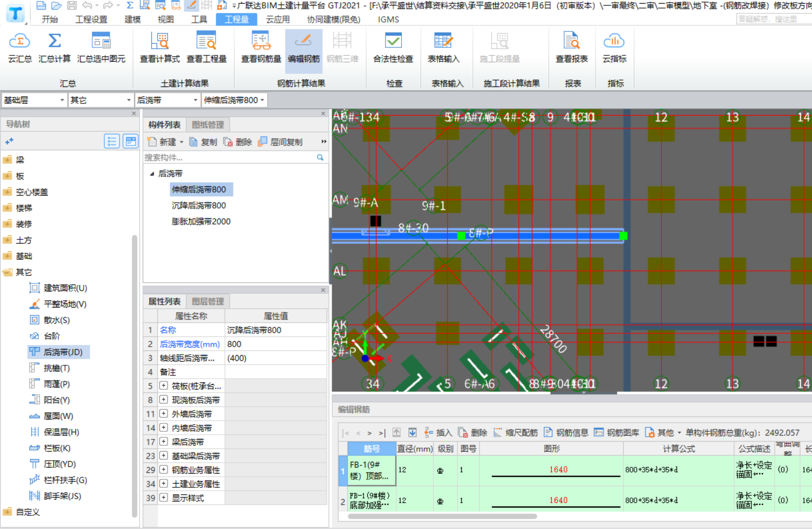812x529 pixels.
Task: Click 删除 in component list toolbar
Action: pyautogui.click(x=238, y=142)
